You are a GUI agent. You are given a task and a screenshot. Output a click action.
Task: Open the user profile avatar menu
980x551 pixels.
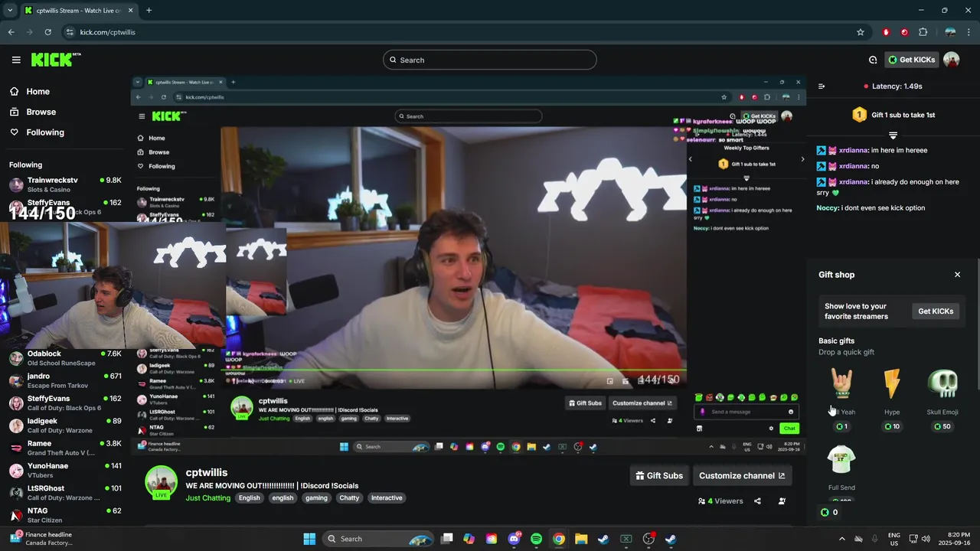pos(952,60)
